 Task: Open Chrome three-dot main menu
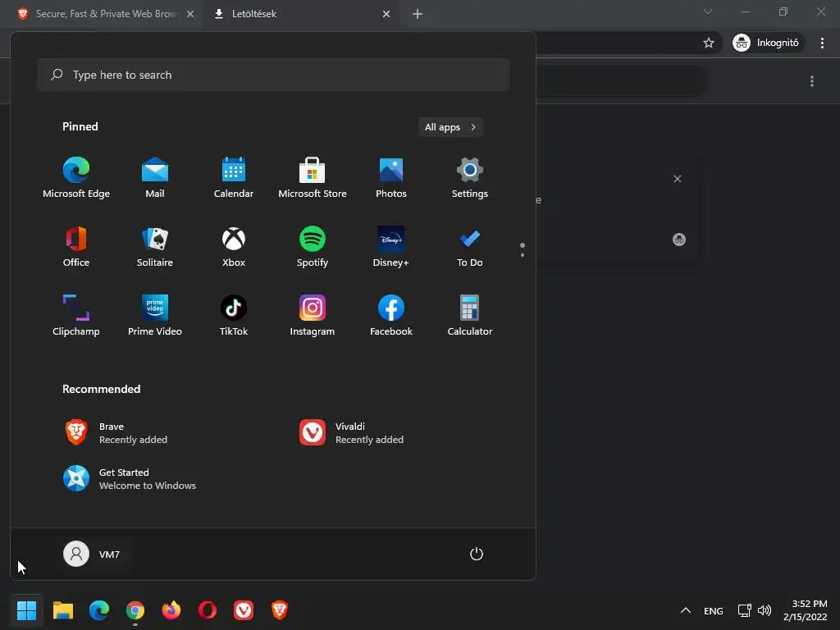[822, 43]
